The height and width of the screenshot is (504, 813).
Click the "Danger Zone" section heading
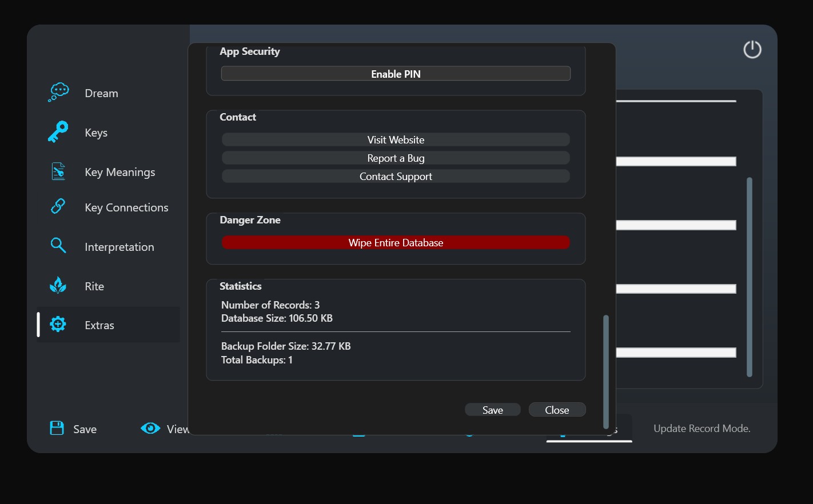[250, 220]
